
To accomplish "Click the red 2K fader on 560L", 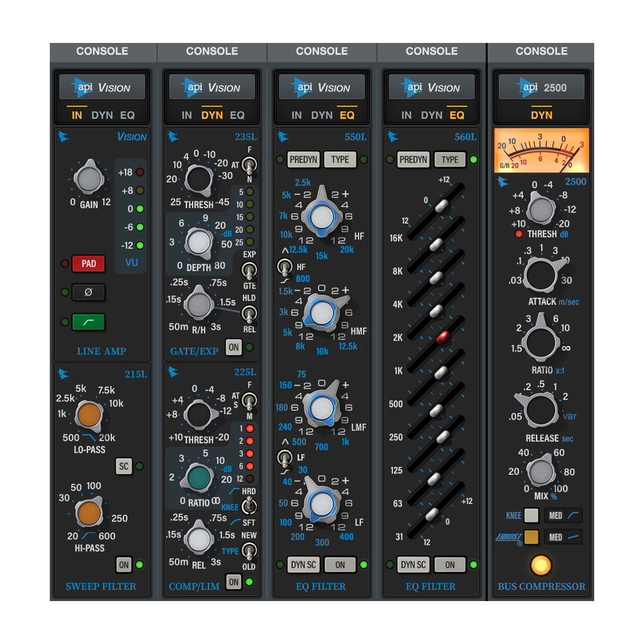I will tap(443, 337).
